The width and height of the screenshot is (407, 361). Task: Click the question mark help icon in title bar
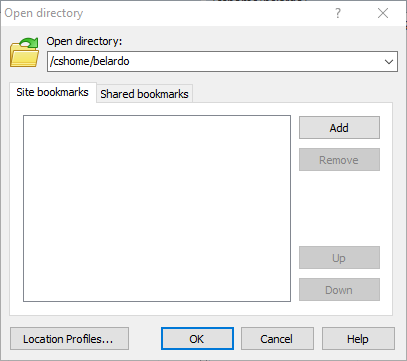point(338,14)
